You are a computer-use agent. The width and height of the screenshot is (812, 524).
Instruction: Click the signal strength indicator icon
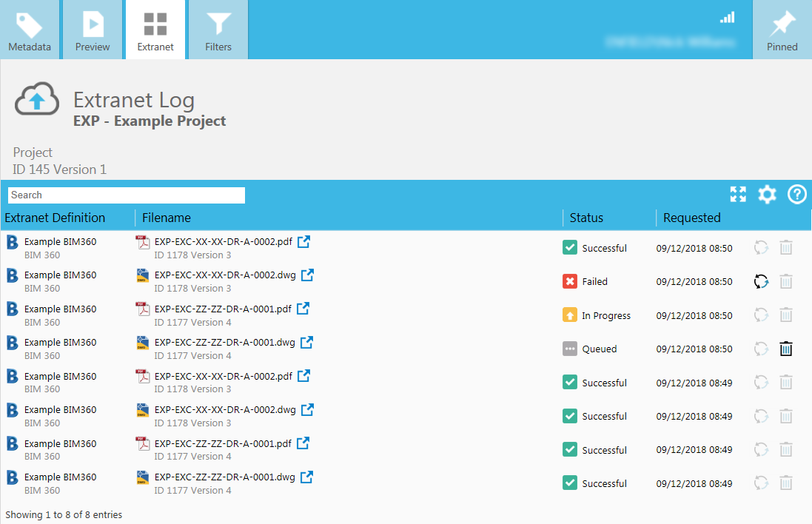pyautogui.click(x=728, y=18)
